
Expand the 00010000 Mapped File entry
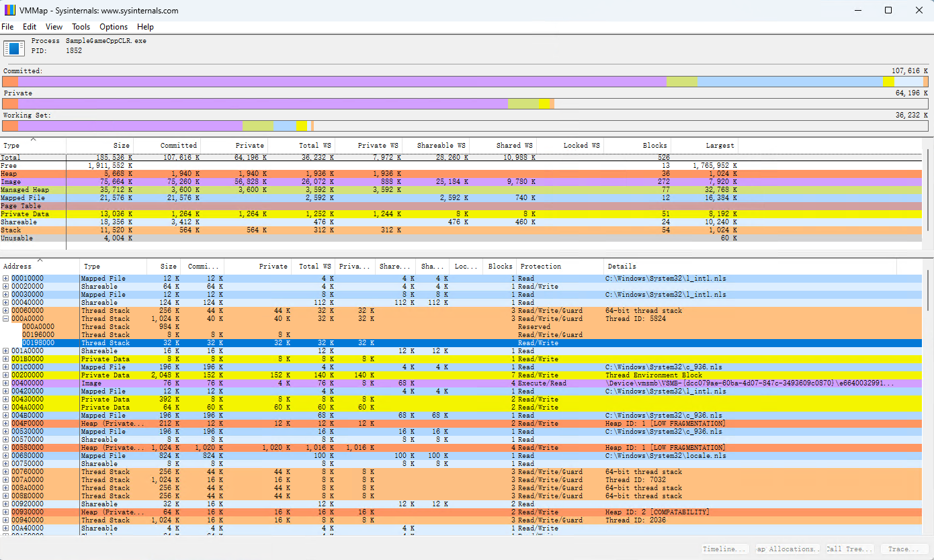tap(6, 278)
